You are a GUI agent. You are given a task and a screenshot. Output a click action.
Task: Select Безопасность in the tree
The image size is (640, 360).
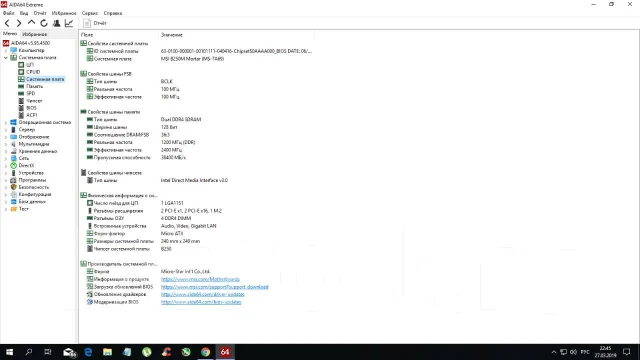coord(33,187)
